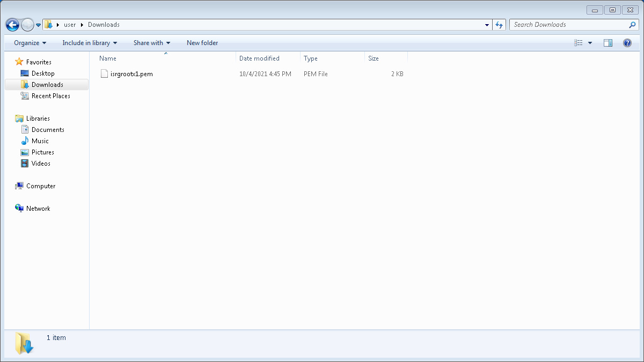Click the '2 KB' size cell
The image size is (644, 362).
click(x=397, y=74)
